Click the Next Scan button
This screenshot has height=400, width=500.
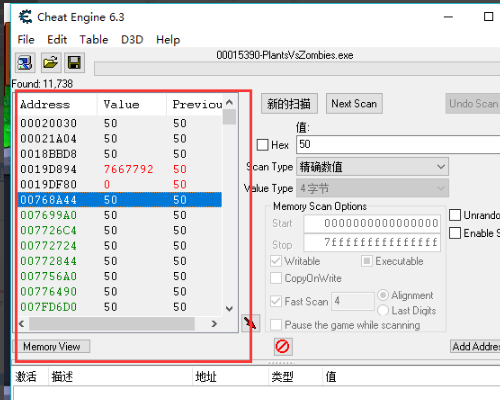[x=354, y=104]
